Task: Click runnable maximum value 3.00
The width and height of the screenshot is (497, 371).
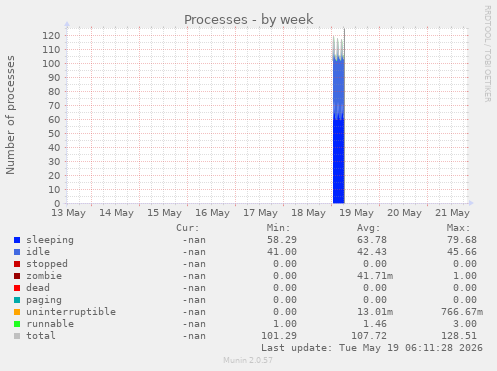Action: coord(465,324)
